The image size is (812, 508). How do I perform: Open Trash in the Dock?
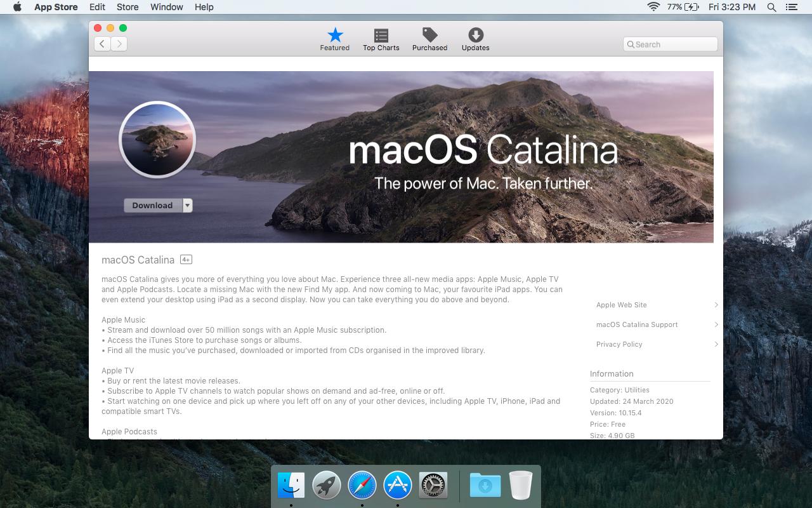point(520,486)
